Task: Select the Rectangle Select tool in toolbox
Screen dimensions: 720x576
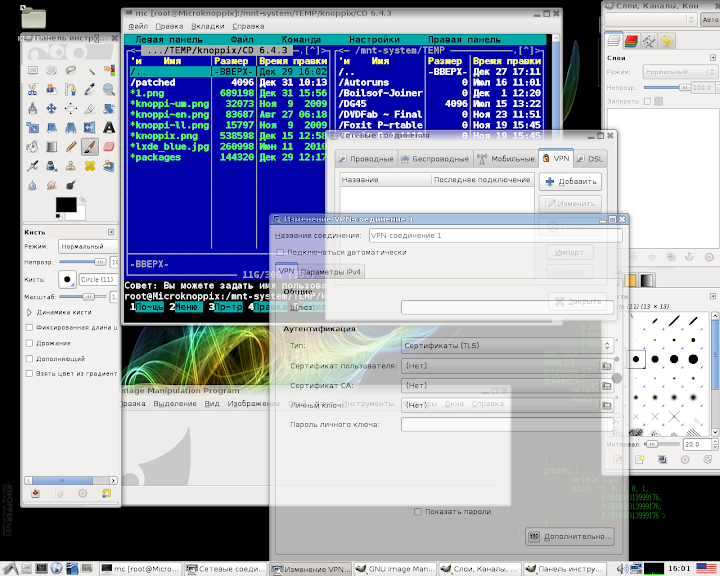Action: tap(33, 70)
